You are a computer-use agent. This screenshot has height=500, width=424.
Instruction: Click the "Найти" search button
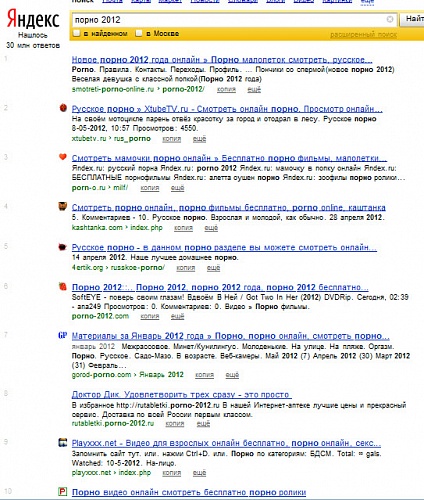point(412,19)
